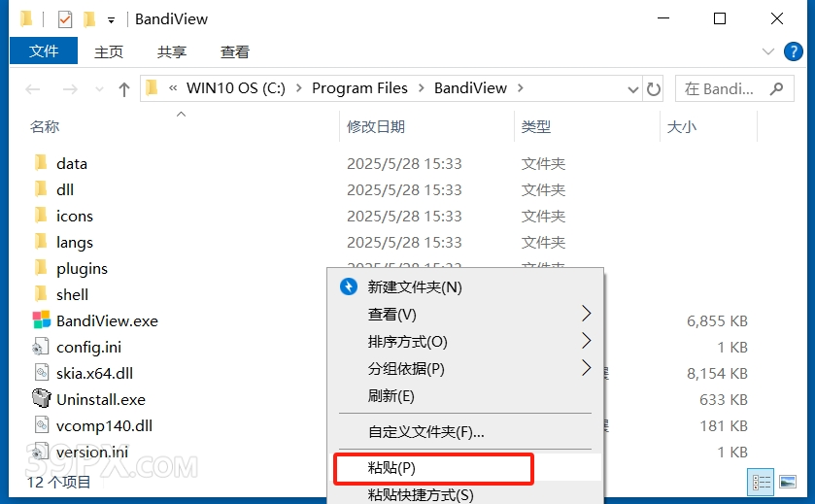Click the BandiView.exe application icon
This screenshot has height=504, width=815.
pos(42,320)
